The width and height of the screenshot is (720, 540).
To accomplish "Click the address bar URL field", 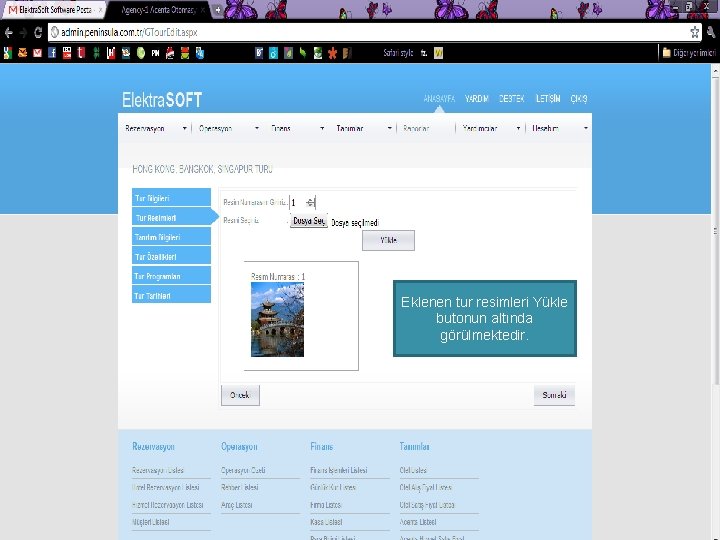I will click(367, 33).
